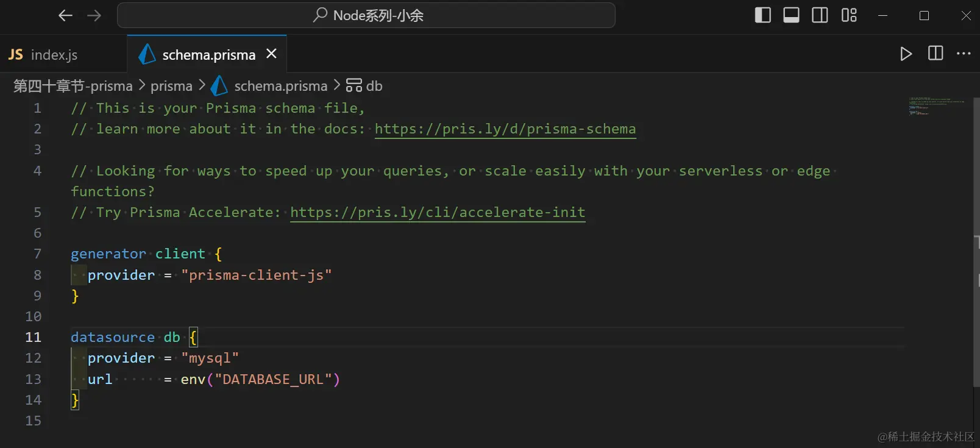
Task: Go back with the left arrow
Action: coord(65,16)
